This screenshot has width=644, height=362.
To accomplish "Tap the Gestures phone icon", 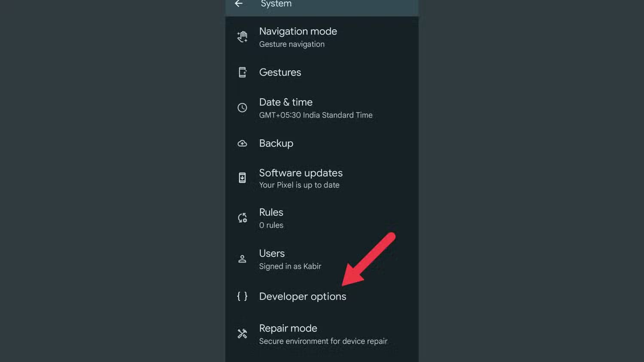I will tap(242, 72).
